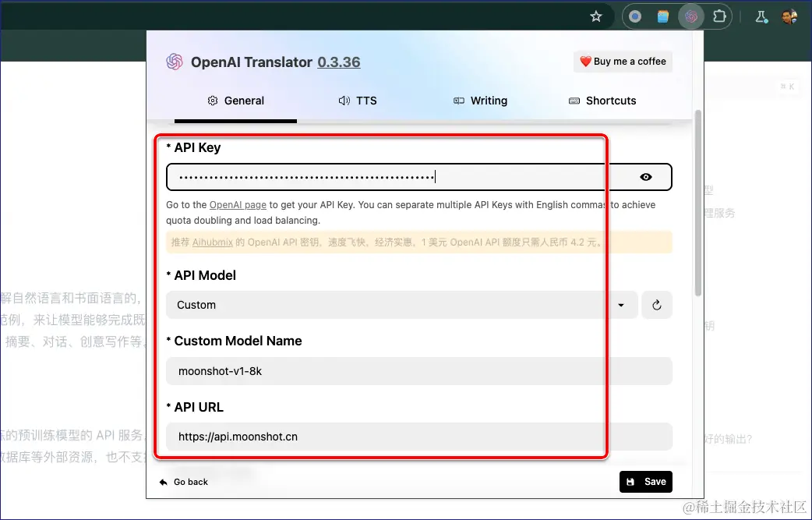Click the Custom Model Name field
812x520 pixels.
click(419, 371)
